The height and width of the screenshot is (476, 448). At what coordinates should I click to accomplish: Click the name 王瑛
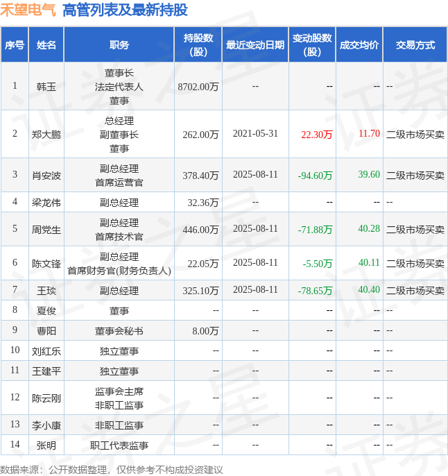[46, 291]
